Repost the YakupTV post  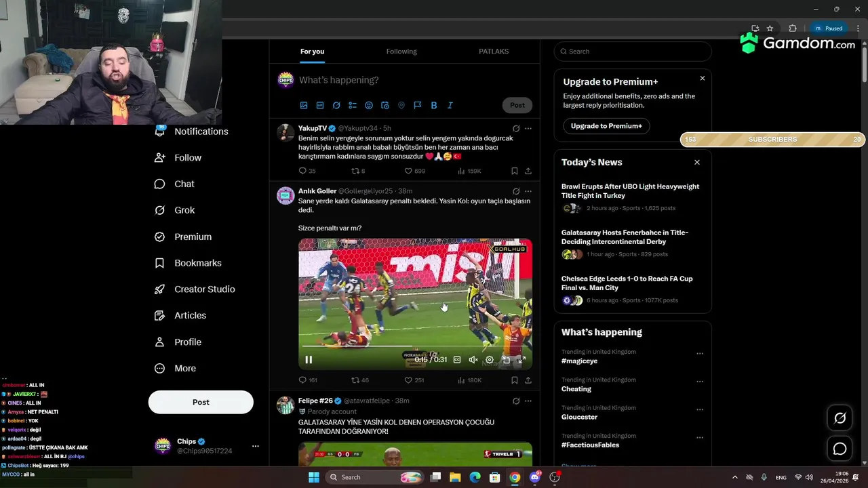(x=358, y=171)
